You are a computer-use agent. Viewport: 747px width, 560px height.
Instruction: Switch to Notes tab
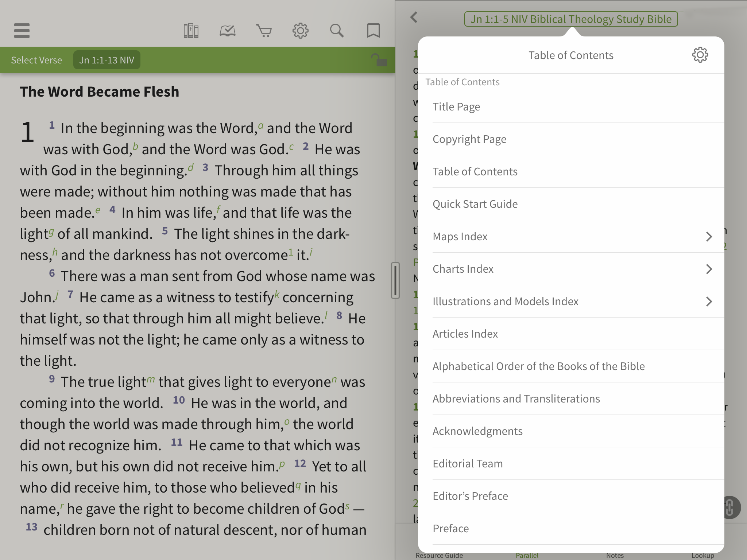tap(615, 556)
